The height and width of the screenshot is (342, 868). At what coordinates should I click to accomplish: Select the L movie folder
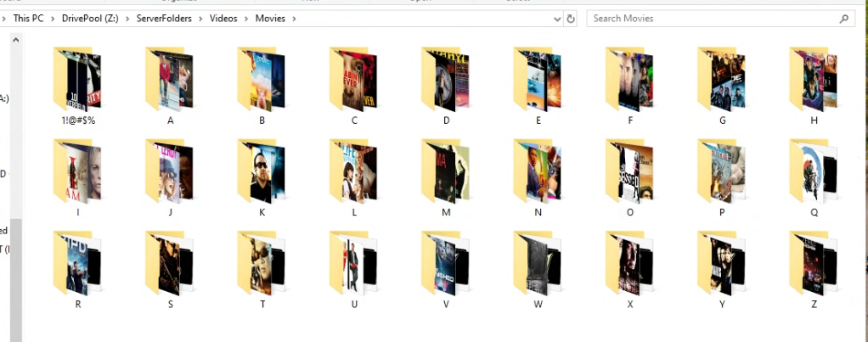[x=353, y=171]
